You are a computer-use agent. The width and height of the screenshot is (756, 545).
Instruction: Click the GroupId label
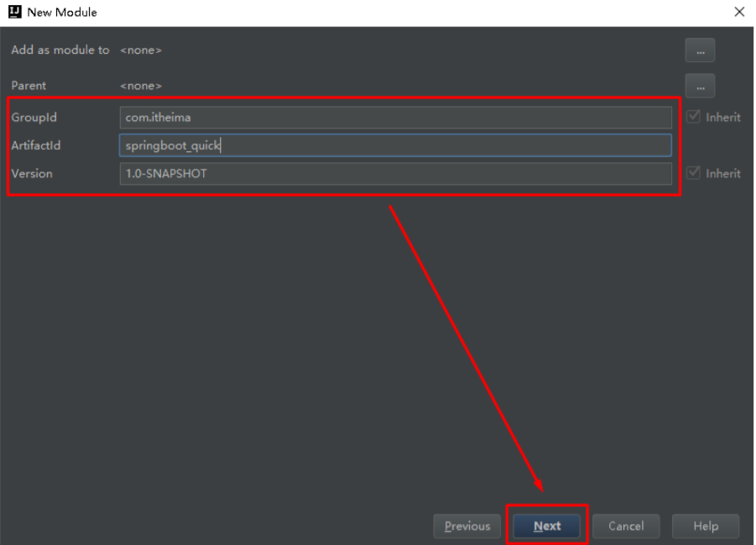(34, 118)
